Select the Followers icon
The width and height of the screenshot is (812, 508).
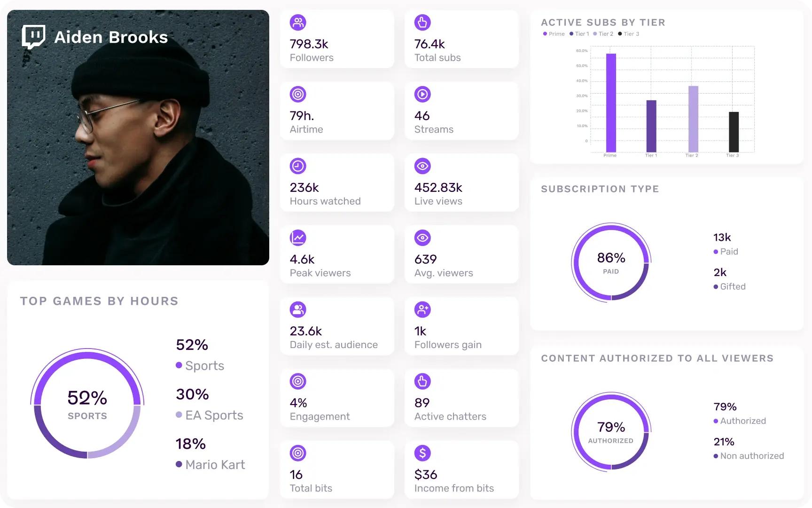click(x=298, y=22)
